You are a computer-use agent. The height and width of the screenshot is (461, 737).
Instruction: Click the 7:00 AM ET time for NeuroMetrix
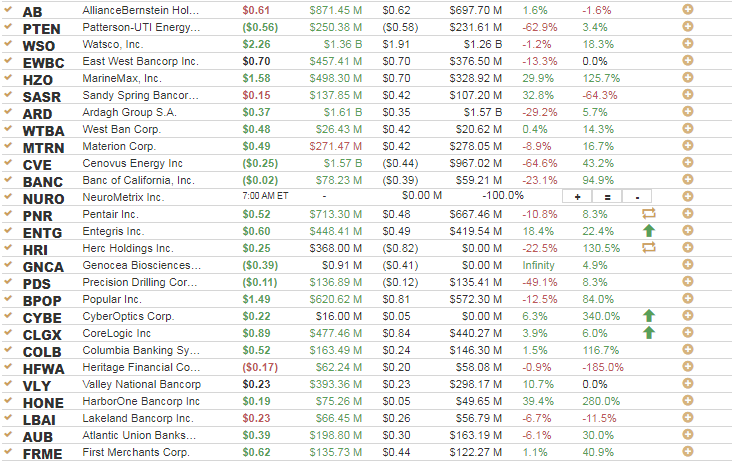coord(265,196)
